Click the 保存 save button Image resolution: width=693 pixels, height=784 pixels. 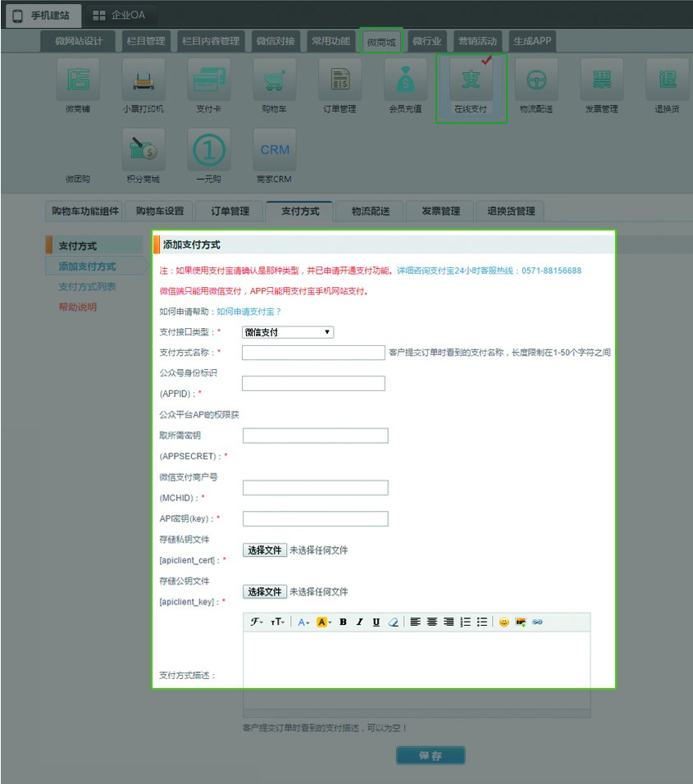(x=431, y=755)
